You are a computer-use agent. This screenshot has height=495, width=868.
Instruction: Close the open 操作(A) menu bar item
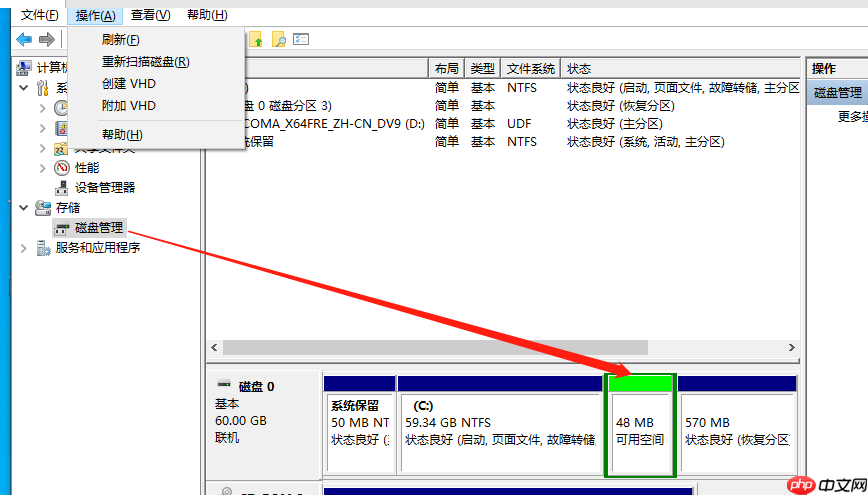coord(95,15)
